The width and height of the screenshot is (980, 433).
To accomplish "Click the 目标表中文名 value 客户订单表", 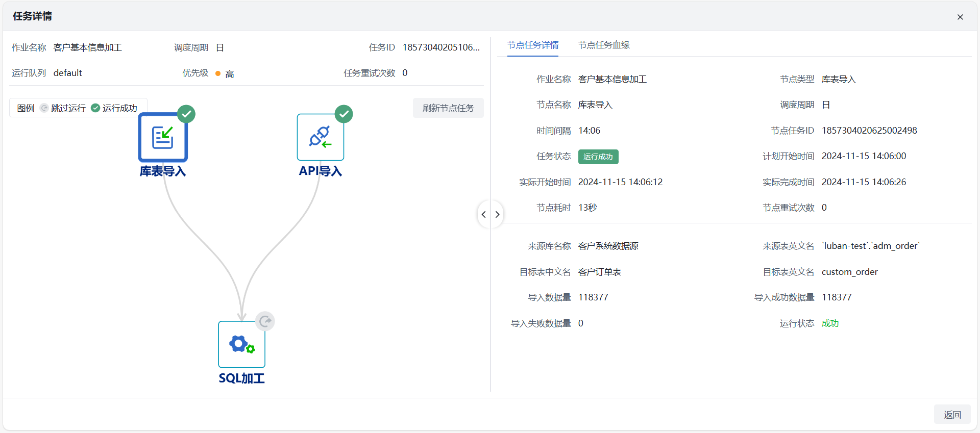I will 600,272.
